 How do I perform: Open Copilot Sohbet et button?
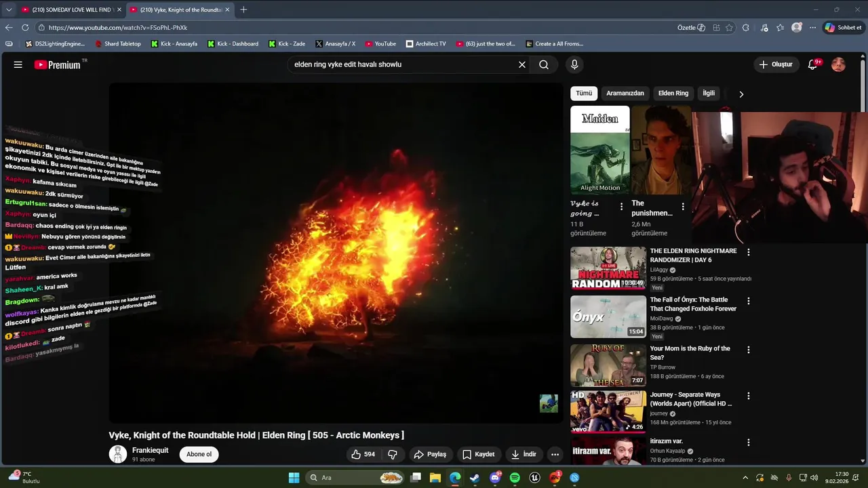[844, 28]
